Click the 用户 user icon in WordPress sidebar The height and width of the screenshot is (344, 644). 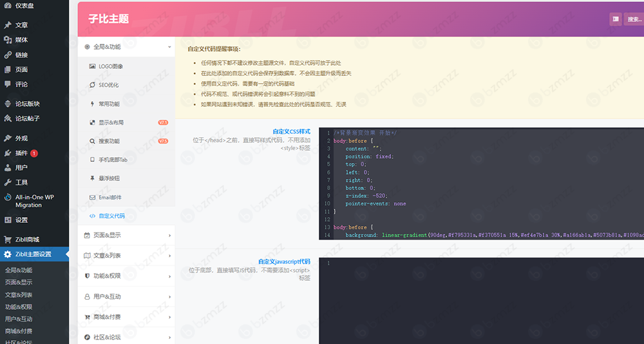pos(7,167)
